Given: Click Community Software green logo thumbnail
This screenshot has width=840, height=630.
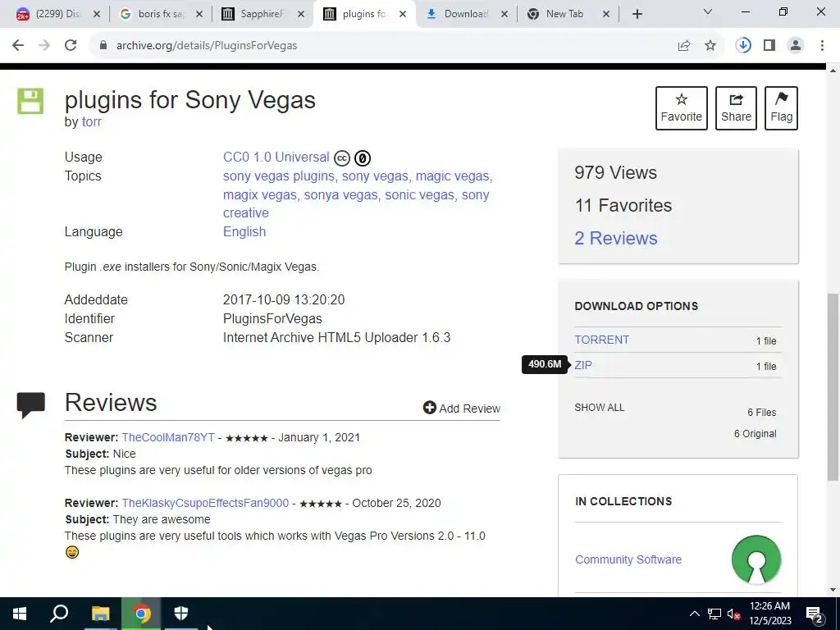Looking at the screenshot, I should coord(756,559).
